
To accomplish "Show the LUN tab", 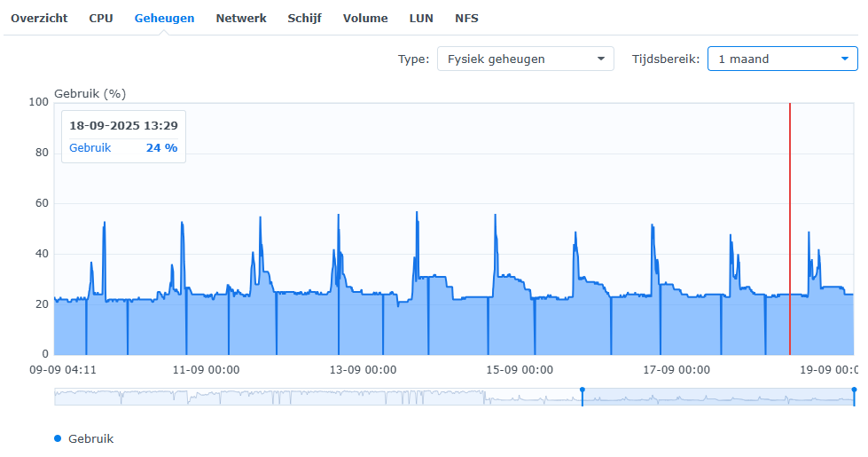I will [421, 19].
